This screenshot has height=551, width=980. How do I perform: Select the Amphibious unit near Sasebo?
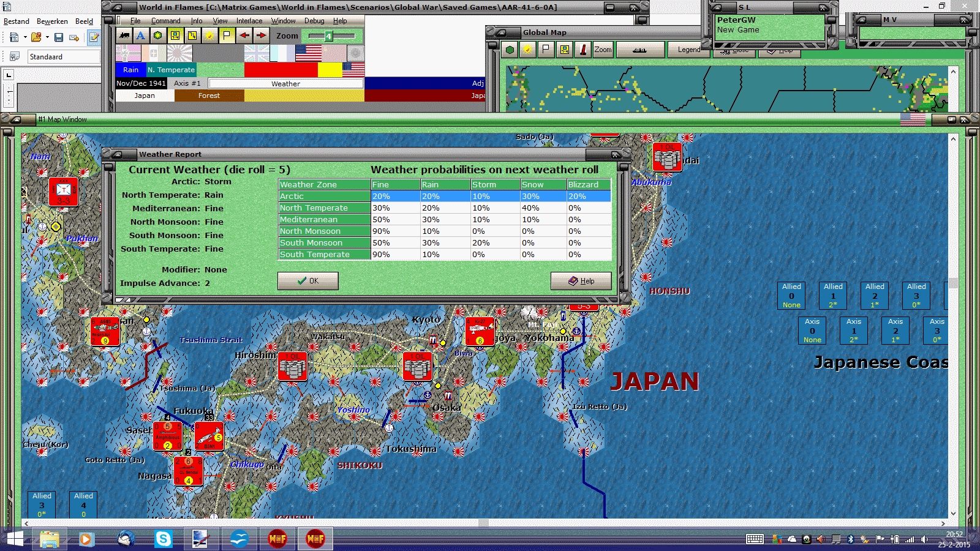click(167, 436)
